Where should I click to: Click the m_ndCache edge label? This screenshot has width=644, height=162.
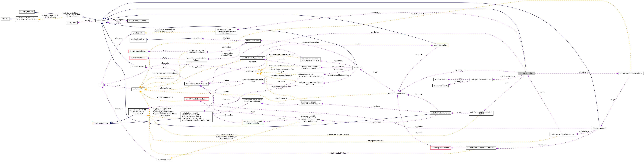[x=584, y=72]
